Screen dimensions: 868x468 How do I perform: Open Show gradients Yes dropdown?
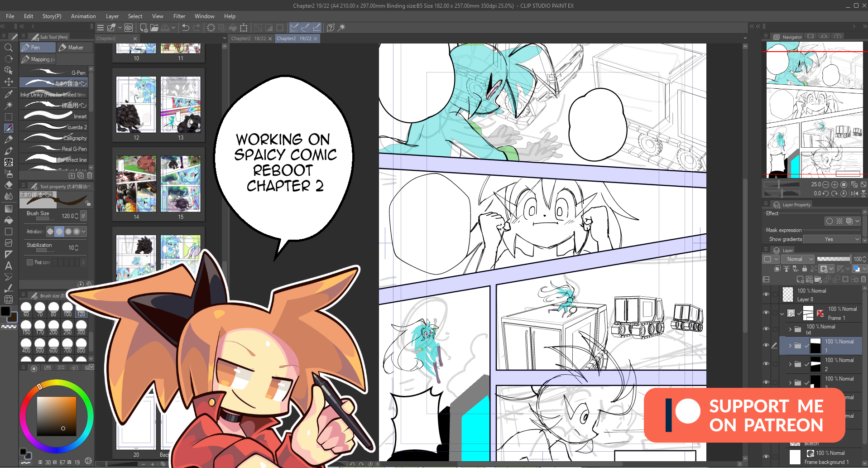[832, 239]
